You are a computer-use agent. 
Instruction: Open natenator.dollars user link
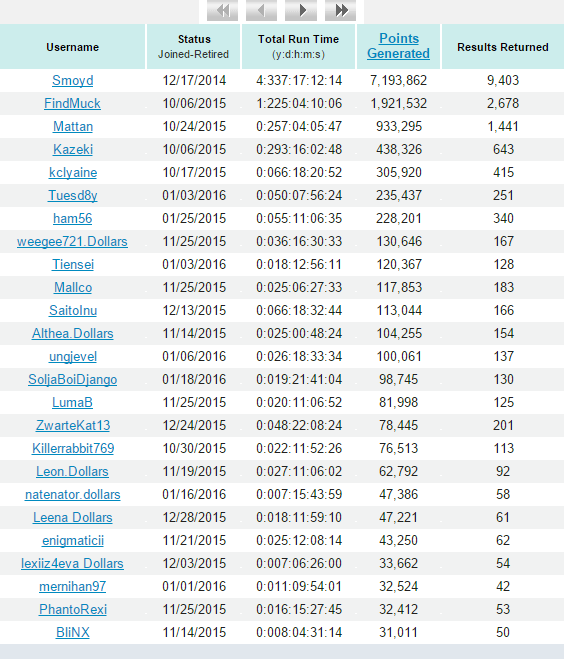73,495
